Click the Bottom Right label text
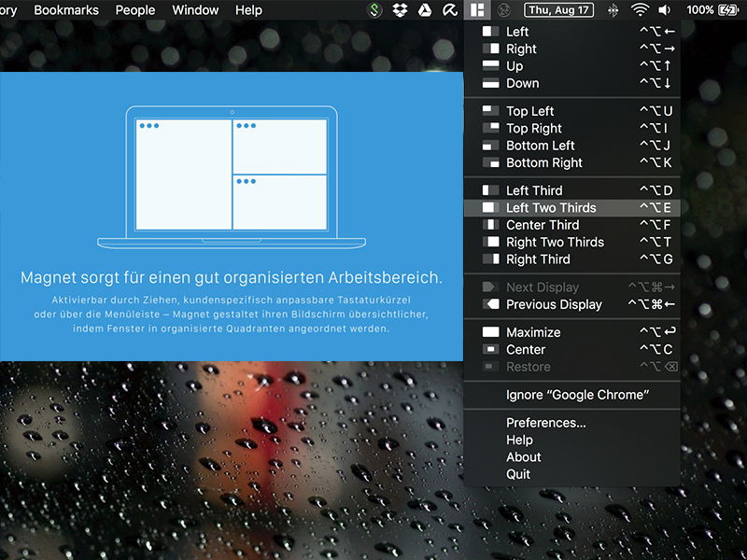This screenshot has height=560, width=747. (x=544, y=162)
